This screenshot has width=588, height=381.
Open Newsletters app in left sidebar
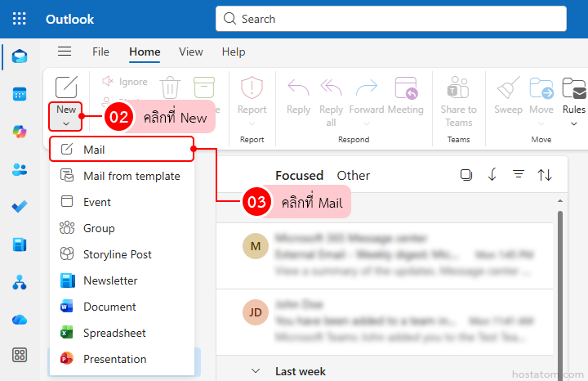(x=20, y=244)
